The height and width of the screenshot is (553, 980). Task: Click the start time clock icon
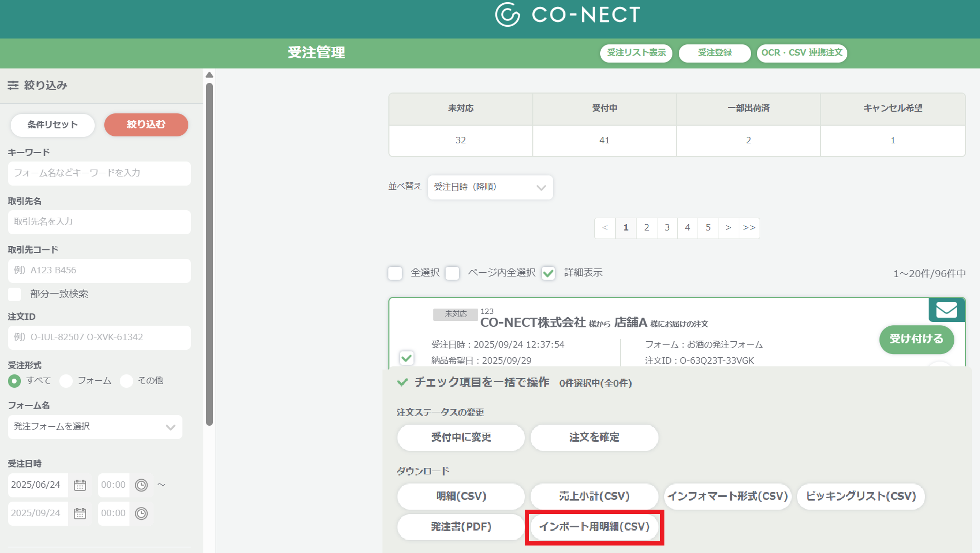(141, 485)
